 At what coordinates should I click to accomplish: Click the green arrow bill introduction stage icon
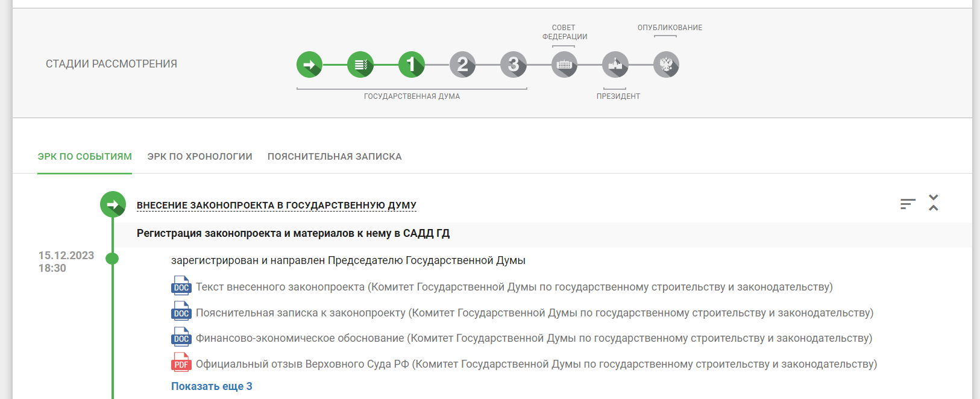pyautogui.click(x=309, y=64)
